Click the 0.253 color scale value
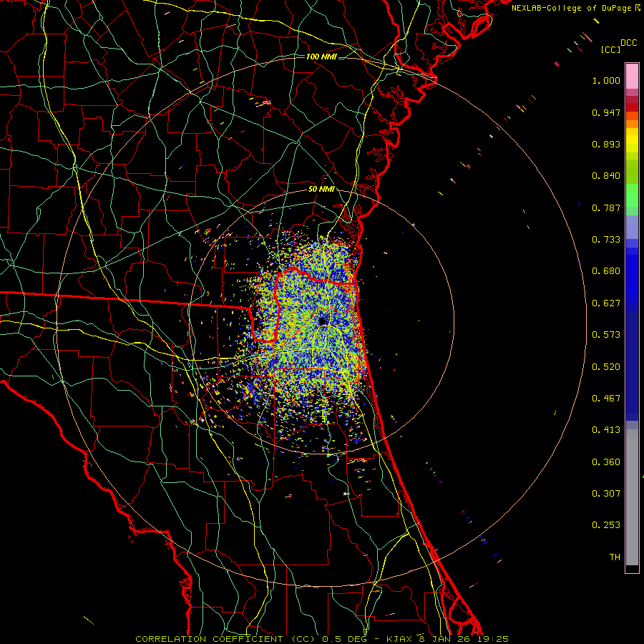 pyautogui.click(x=606, y=525)
